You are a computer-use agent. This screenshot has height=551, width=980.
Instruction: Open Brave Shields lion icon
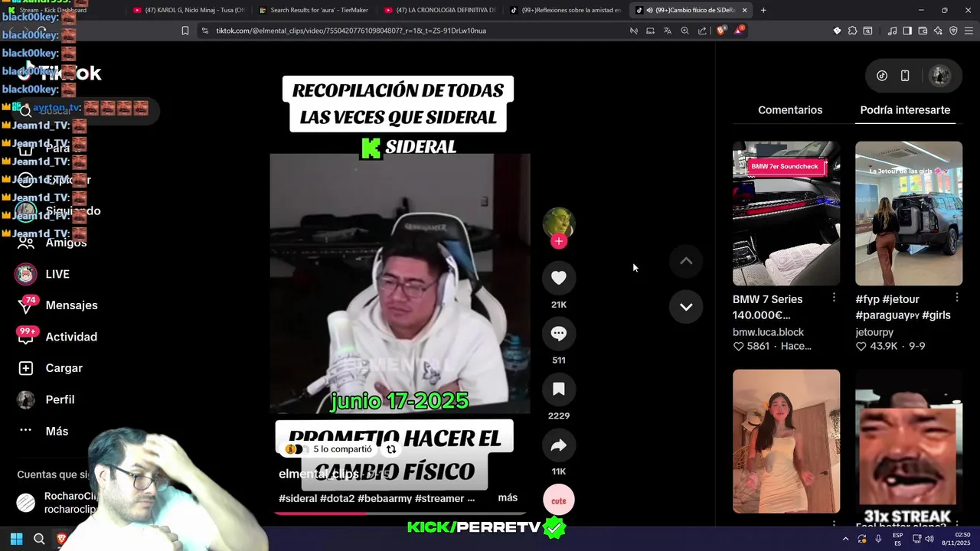click(721, 31)
